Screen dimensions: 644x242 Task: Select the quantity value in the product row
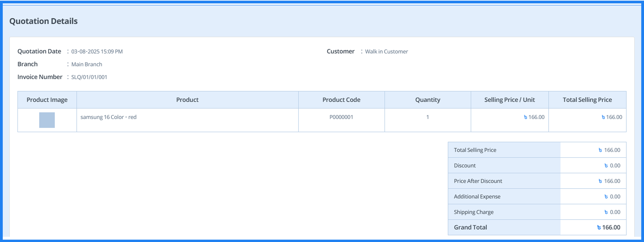tap(427, 117)
